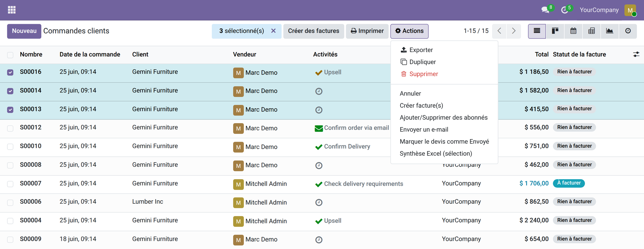Switch to pivot table view
Viewport: 644px width, 249px height.
click(592, 31)
